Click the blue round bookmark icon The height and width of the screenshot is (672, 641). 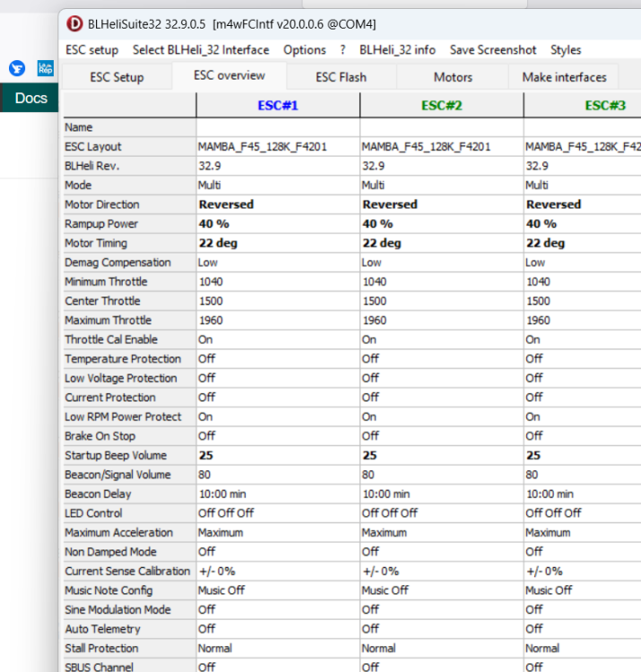(x=17, y=68)
